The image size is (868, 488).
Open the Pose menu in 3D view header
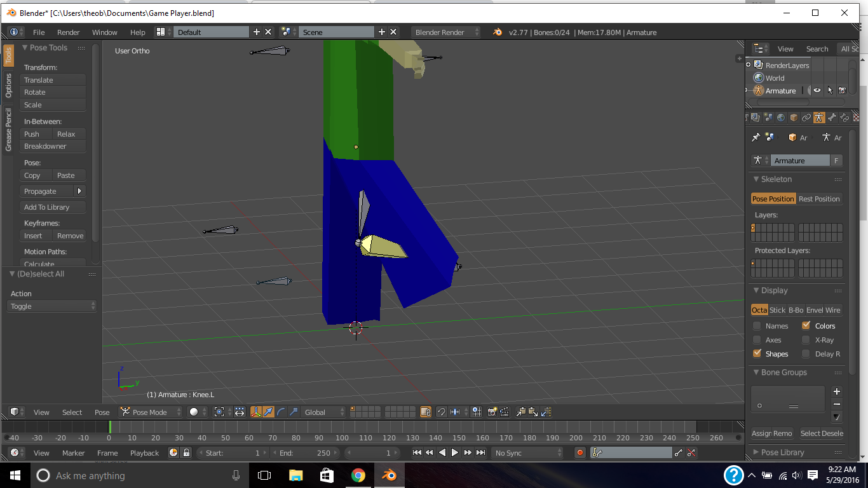point(102,412)
